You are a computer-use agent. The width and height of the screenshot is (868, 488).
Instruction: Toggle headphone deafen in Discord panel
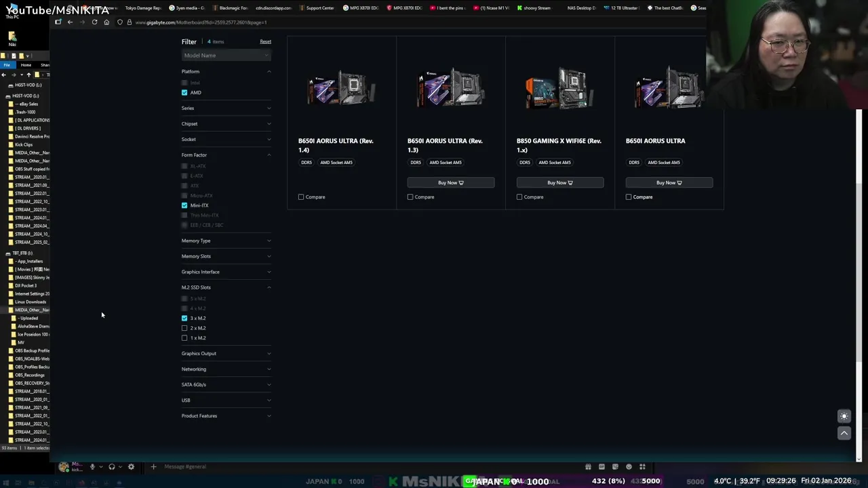[112, 466]
